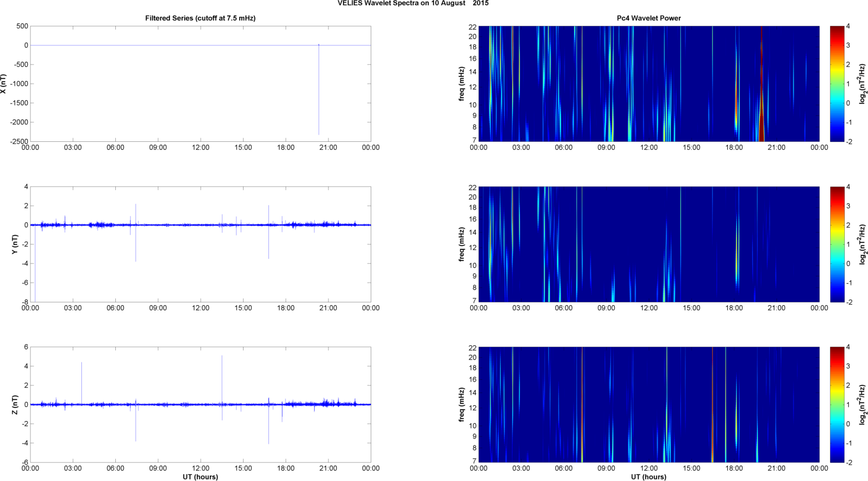This screenshot has width=868, height=481.
Task: Click the Pc4 Wavelet Power heading
Action: (648, 18)
